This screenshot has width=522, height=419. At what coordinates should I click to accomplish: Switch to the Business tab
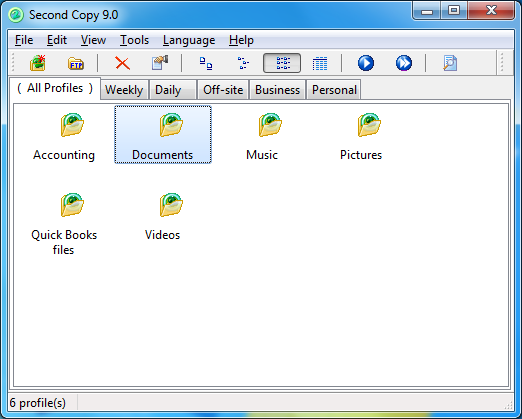pyautogui.click(x=277, y=90)
